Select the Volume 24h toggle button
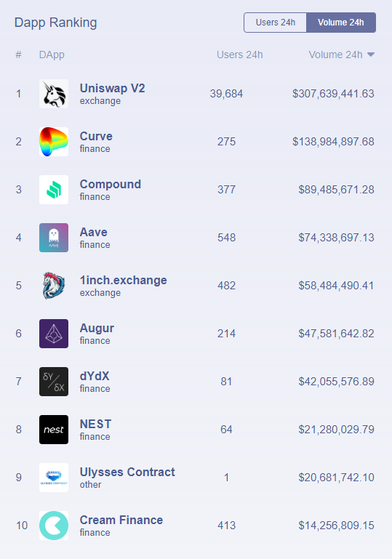 pos(341,23)
